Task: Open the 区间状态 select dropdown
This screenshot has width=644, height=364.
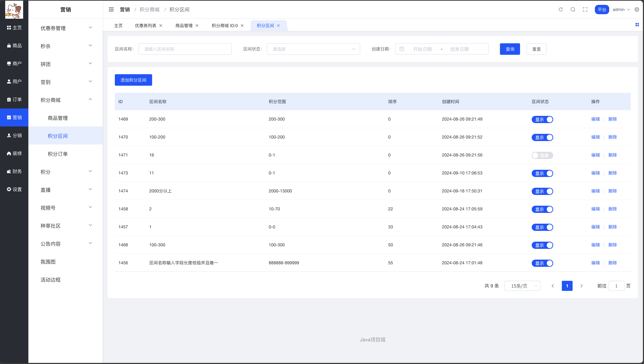Action: click(x=313, y=49)
